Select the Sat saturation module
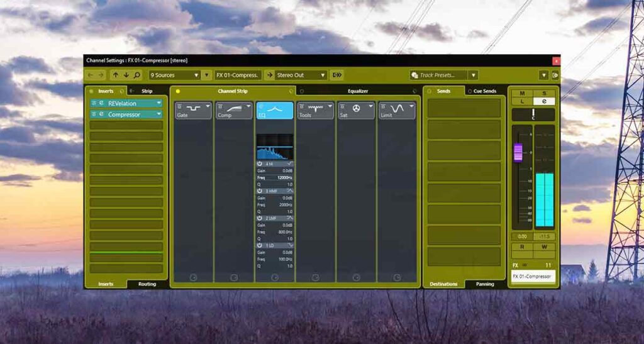644x344 pixels. click(356, 111)
